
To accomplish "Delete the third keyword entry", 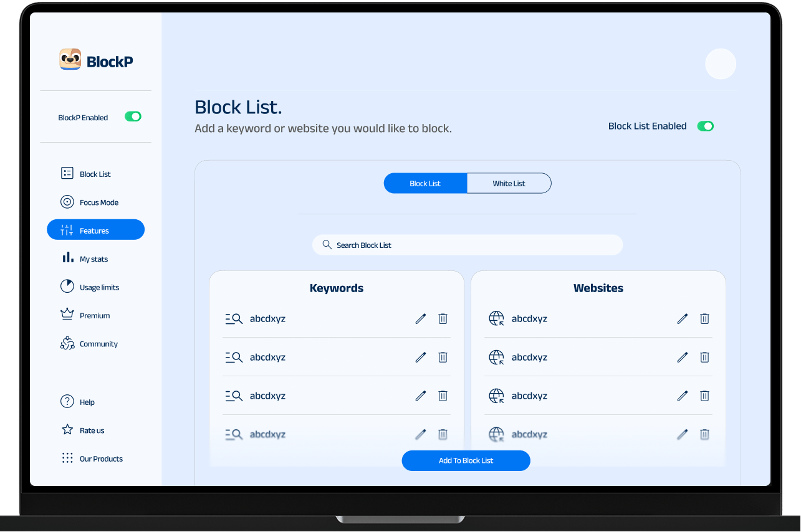I will click(x=443, y=396).
